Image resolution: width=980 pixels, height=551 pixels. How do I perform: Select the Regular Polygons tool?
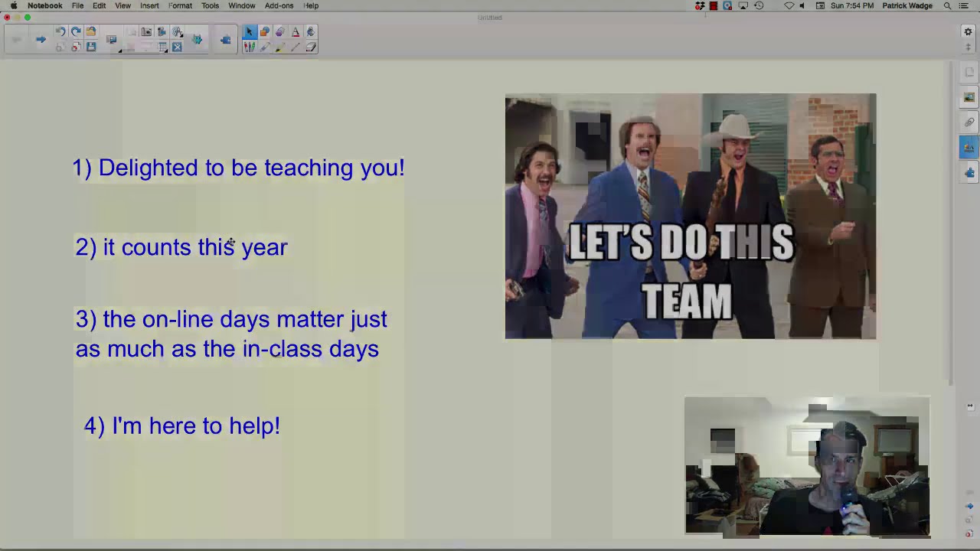click(x=280, y=31)
